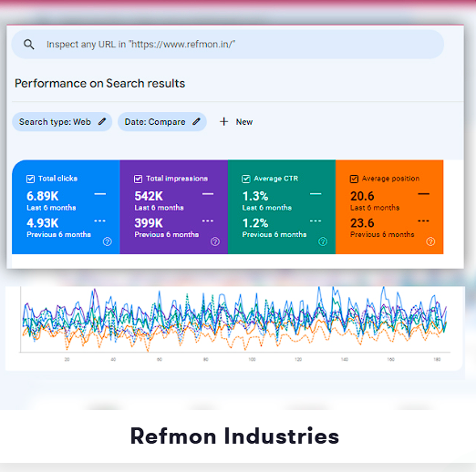Image resolution: width=476 pixels, height=472 pixels.
Task: Focus the Inspect any URL search field
Action: 228,45
